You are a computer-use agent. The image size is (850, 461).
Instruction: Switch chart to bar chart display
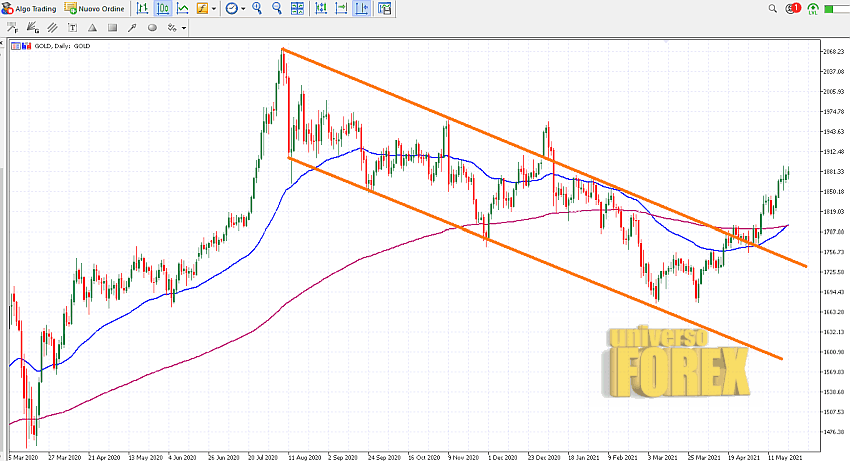141,8
